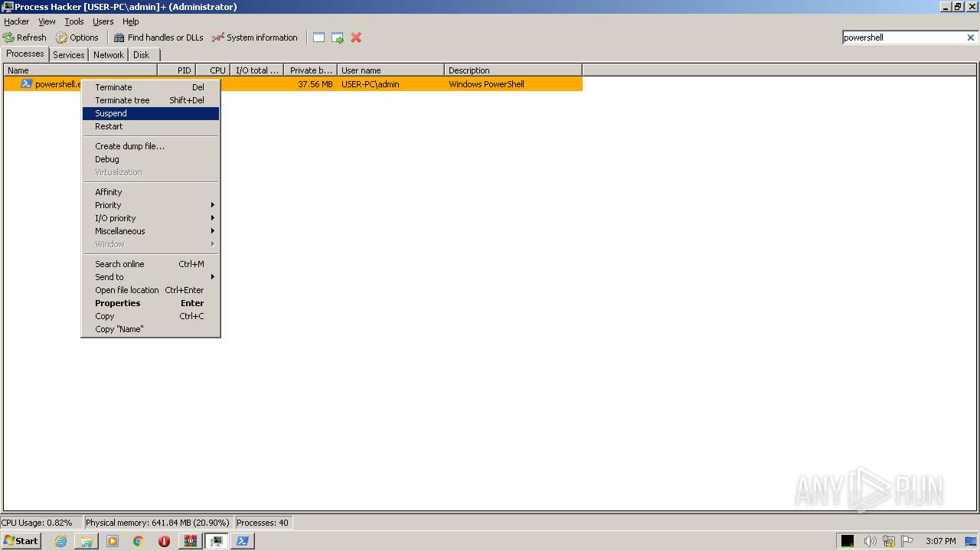
Task: Sort by the I/O total column header
Action: click(257, 70)
